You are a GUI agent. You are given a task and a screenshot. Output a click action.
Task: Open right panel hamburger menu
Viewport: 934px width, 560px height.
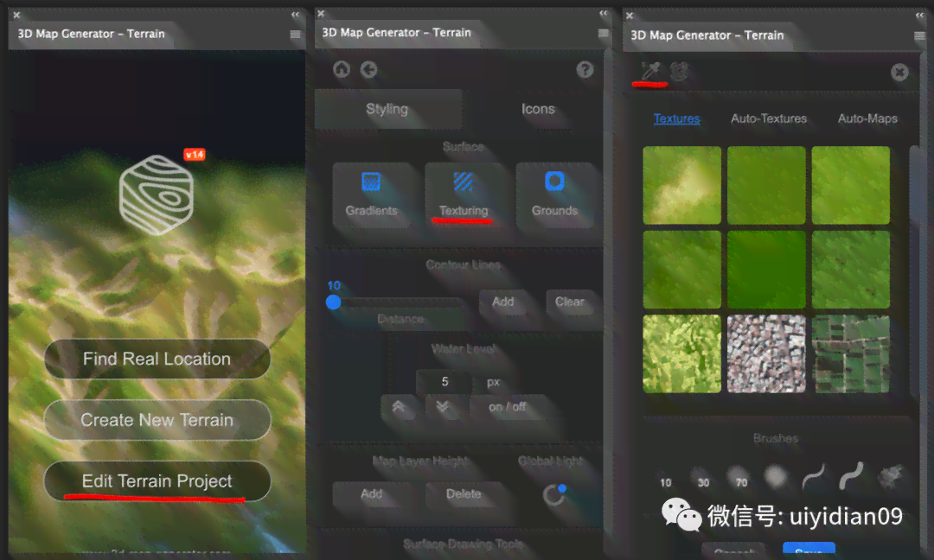point(919,36)
